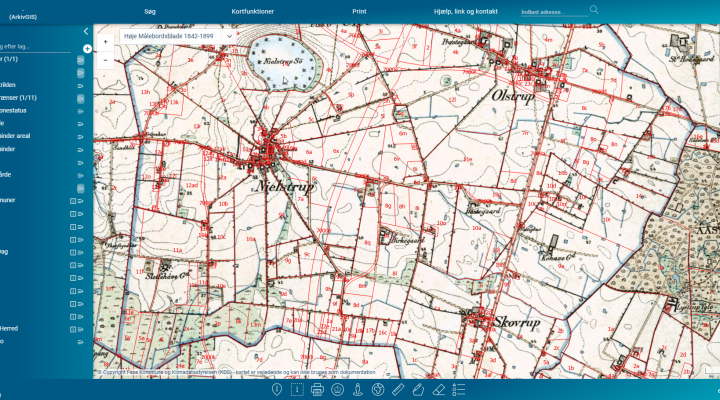The width and height of the screenshot is (720, 400).
Task: Open the Søg menu
Action: tap(150, 11)
